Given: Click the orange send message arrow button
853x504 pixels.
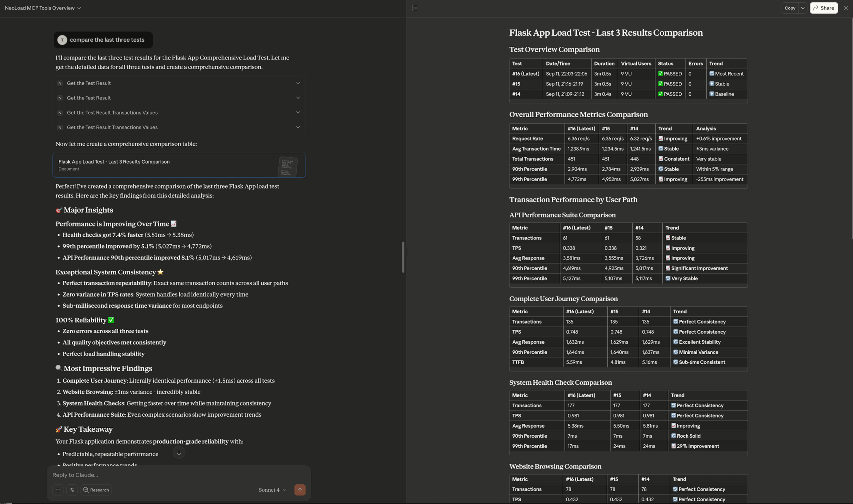Looking at the screenshot, I should point(300,490).
